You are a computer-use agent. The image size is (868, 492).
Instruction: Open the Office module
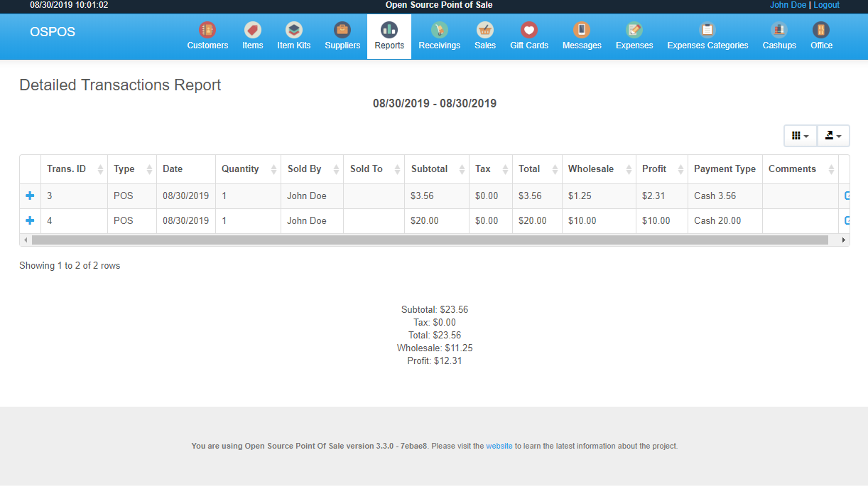(821, 36)
